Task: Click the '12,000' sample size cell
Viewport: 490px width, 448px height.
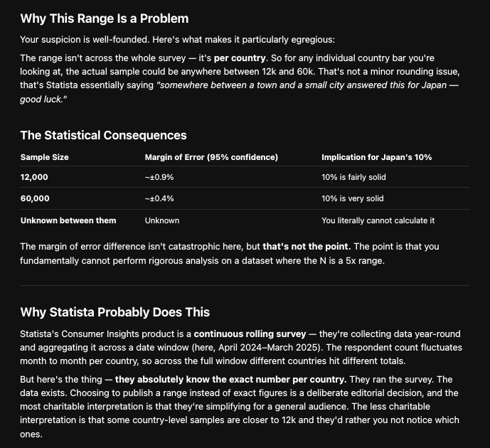Action: pyautogui.click(x=34, y=177)
